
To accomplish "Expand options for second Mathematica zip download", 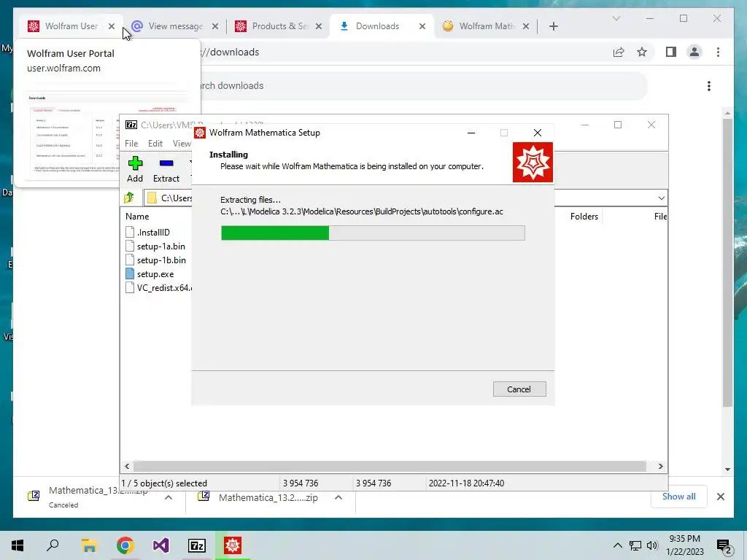I will coord(338,497).
